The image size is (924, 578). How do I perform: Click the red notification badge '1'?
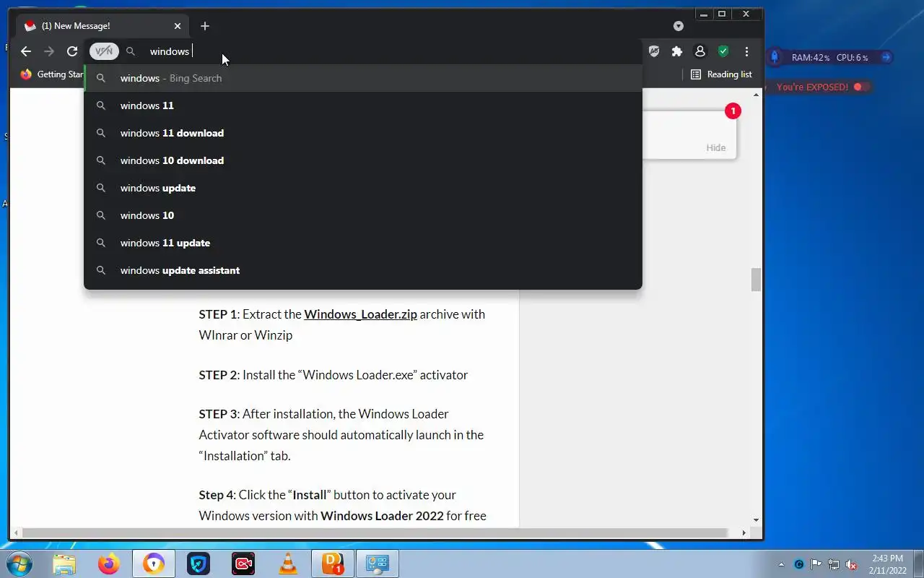[x=733, y=111]
